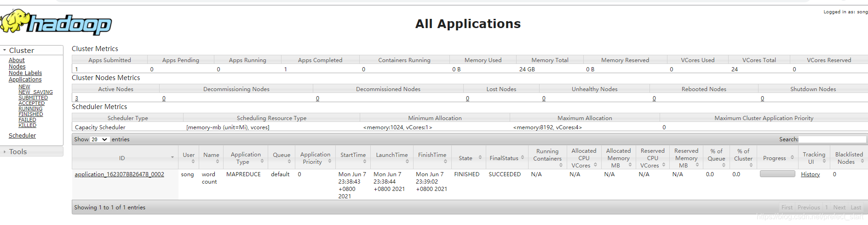Open Shutdown Nodes count link

tap(762, 98)
